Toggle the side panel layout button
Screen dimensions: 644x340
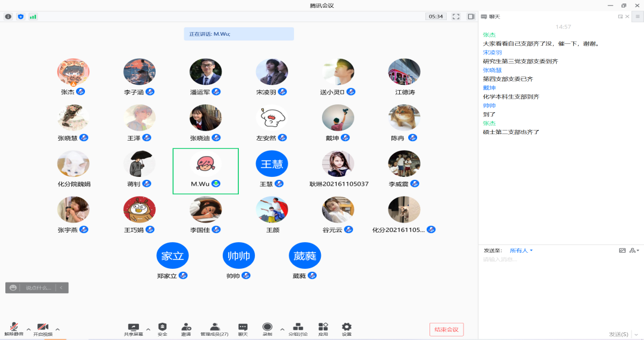pos(471,17)
